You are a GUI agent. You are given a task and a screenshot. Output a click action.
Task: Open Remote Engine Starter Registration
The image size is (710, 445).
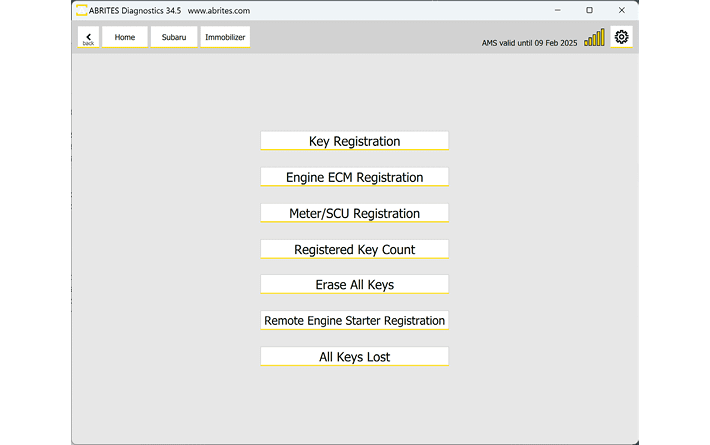coord(354,320)
